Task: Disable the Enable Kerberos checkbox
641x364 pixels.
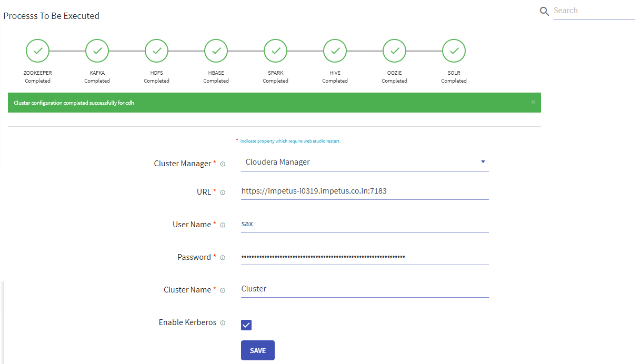Action: [x=246, y=325]
